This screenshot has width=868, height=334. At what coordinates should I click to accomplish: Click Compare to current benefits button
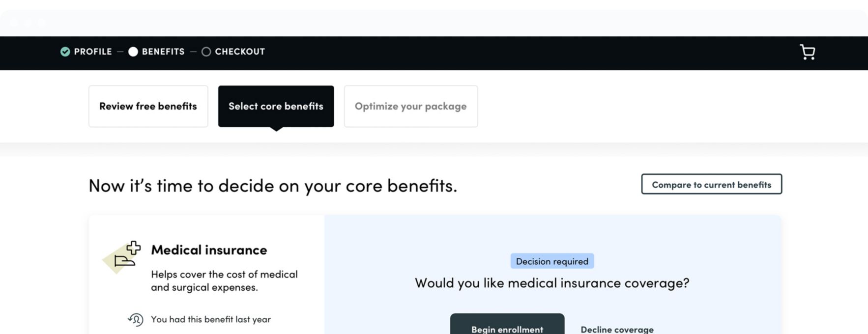[x=711, y=184]
